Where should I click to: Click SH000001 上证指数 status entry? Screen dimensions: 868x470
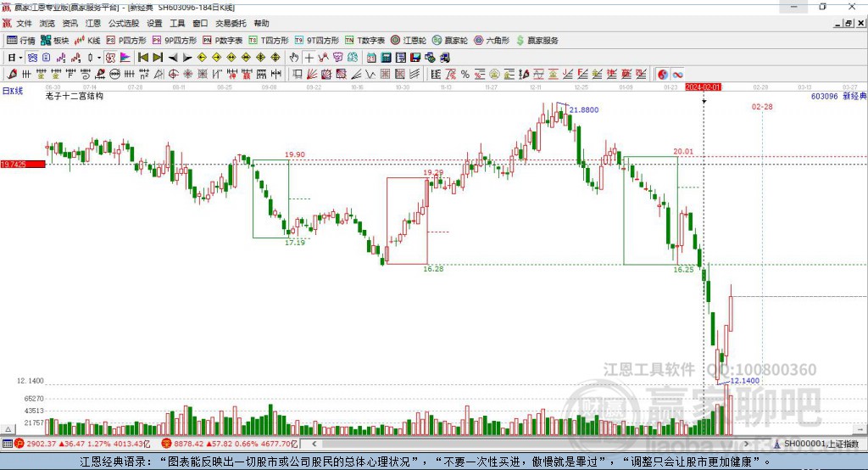[x=821, y=444]
